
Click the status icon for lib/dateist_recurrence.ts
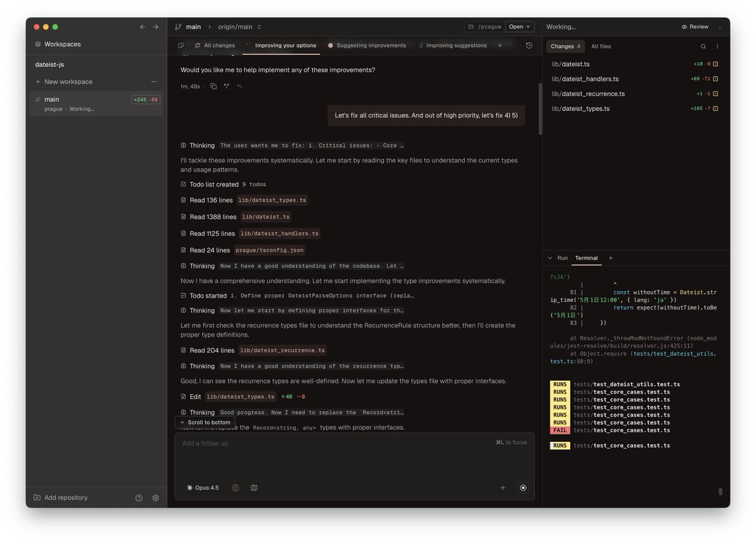click(716, 94)
